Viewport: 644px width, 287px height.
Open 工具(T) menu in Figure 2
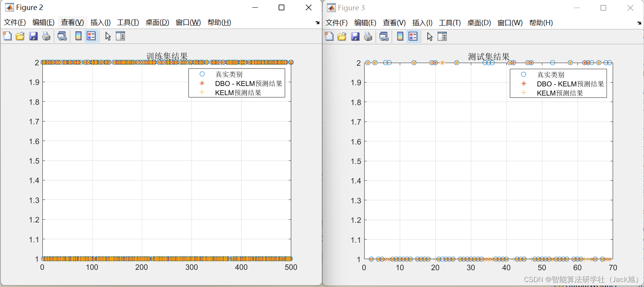pyautogui.click(x=128, y=22)
